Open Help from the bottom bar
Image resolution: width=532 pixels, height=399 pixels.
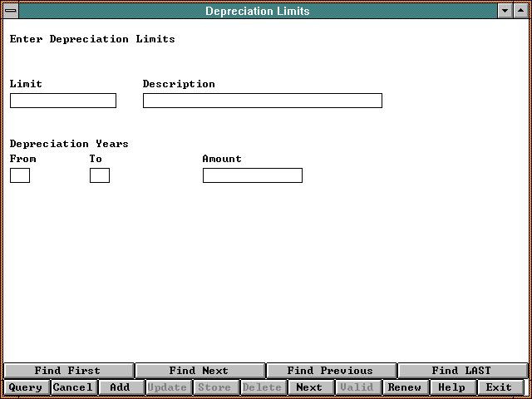pos(452,387)
